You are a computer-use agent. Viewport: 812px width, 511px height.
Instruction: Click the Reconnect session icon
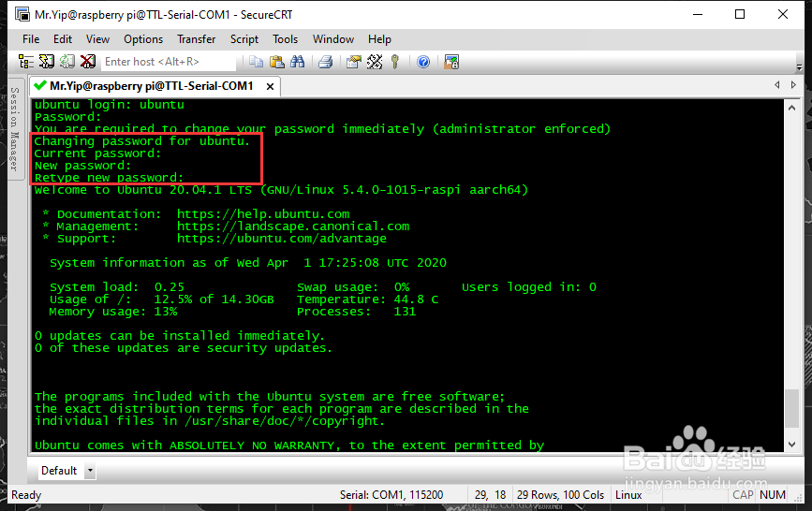pyautogui.click(x=66, y=62)
